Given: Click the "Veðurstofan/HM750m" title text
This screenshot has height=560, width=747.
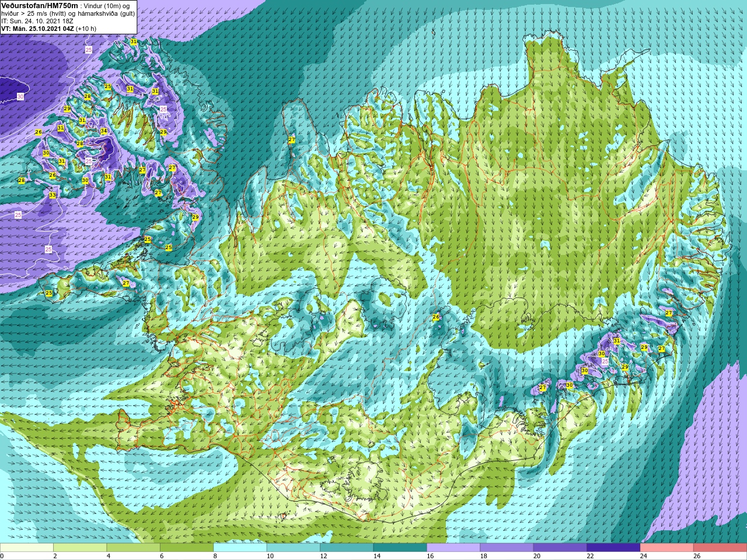Looking at the screenshot, I should click(x=40, y=5).
